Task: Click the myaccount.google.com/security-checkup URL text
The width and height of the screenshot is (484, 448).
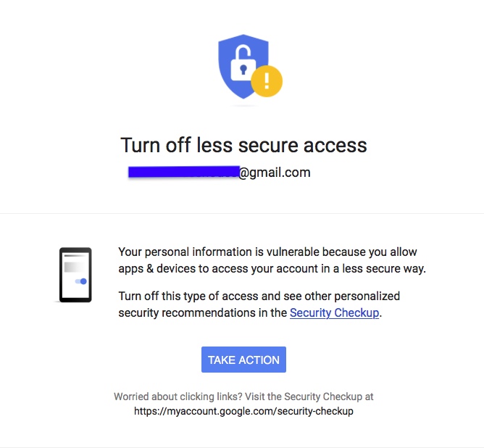Action: click(x=243, y=411)
